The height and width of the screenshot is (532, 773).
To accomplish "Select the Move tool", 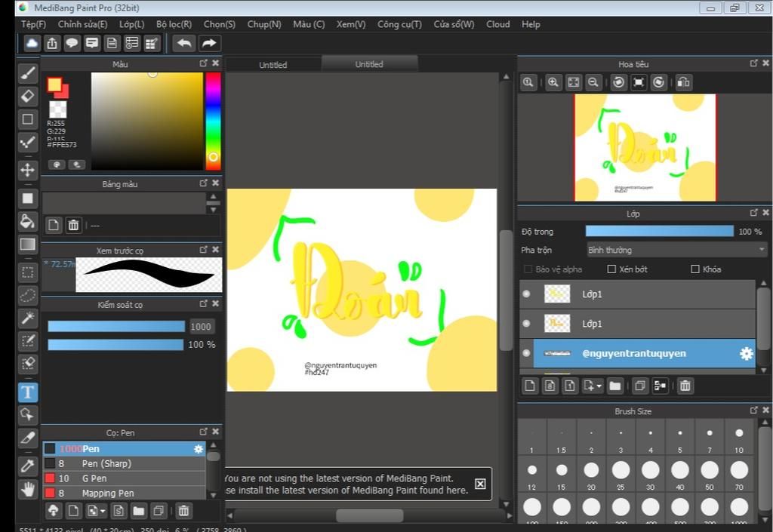I will pyautogui.click(x=28, y=170).
